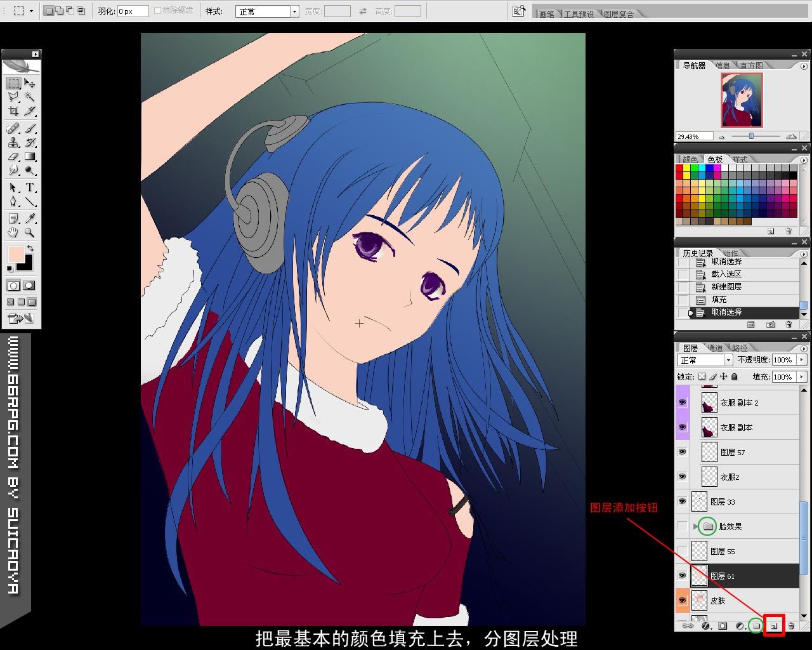Show the 图层 55 layer

(683, 551)
